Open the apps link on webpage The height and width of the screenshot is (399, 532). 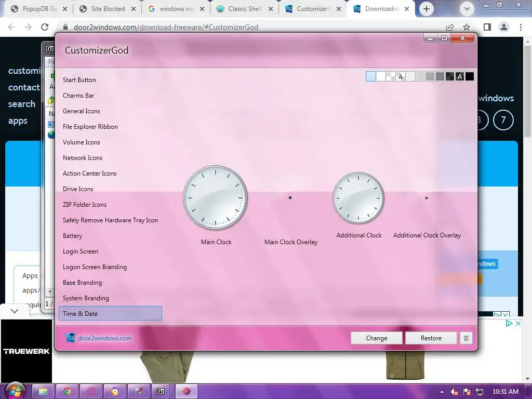18,121
